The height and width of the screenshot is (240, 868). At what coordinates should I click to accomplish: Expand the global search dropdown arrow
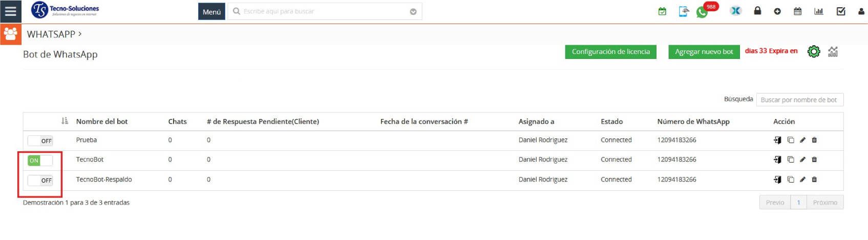[x=413, y=12]
